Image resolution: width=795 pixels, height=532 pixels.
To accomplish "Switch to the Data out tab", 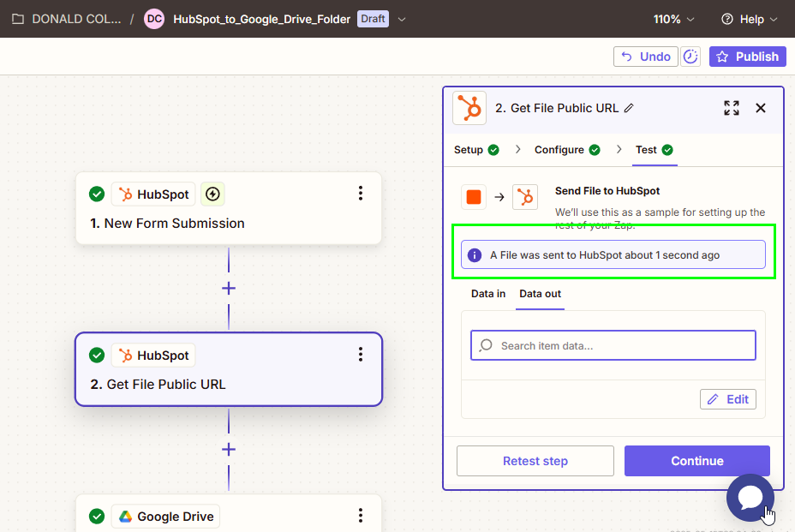I will pos(540,294).
